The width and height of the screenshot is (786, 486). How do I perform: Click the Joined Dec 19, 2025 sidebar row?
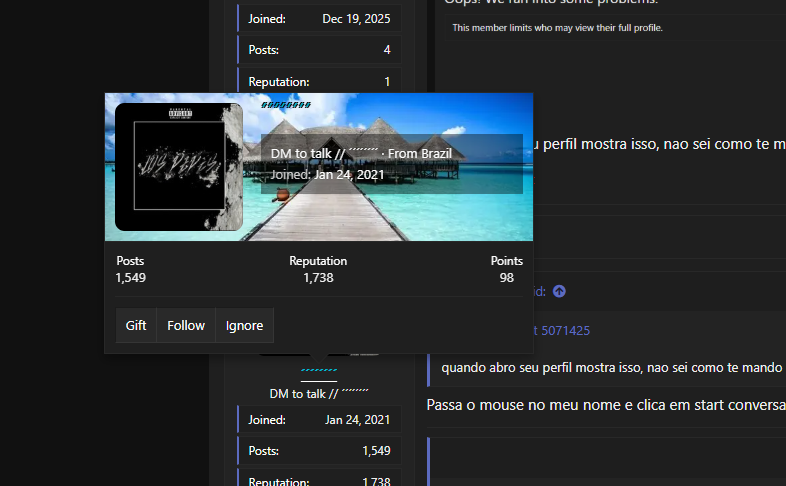(x=319, y=19)
